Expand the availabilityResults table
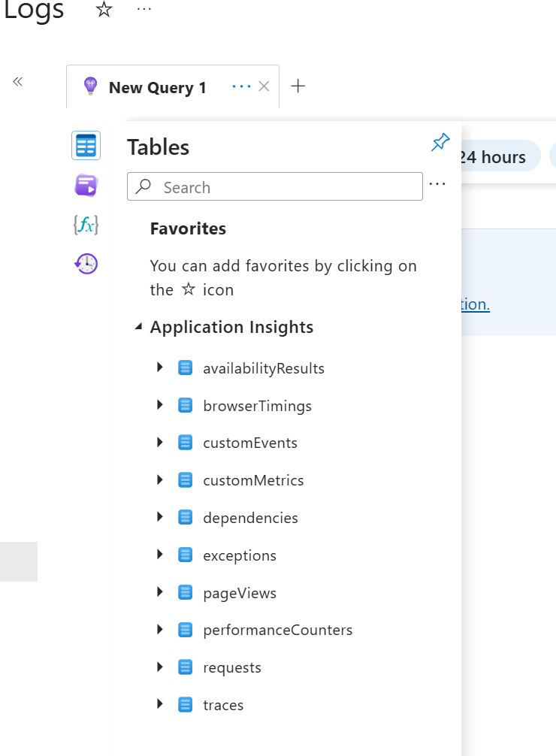556x756 pixels. 159,367
